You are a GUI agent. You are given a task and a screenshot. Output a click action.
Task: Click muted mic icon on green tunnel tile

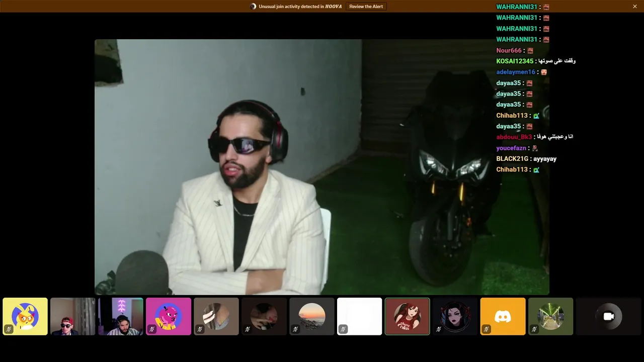coord(534,329)
